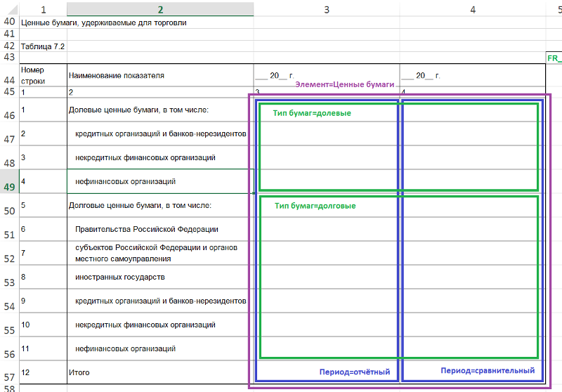Select column header 4
This screenshot has height=392, width=562.
[473, 9]
